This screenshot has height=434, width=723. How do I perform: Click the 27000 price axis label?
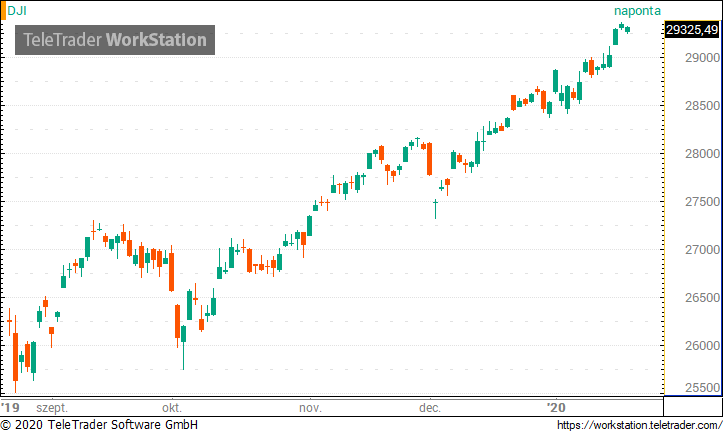point(702,250)
